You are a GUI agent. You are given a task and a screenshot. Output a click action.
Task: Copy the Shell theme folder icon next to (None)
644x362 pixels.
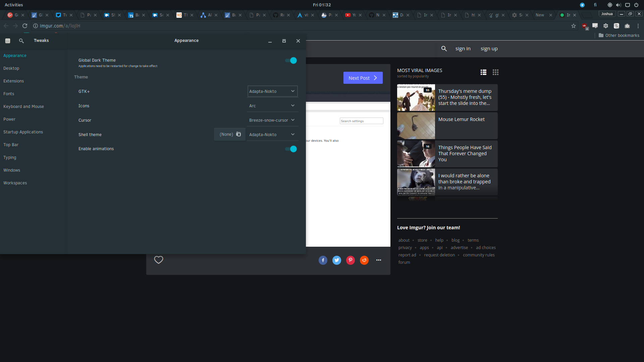click(238, 134)
